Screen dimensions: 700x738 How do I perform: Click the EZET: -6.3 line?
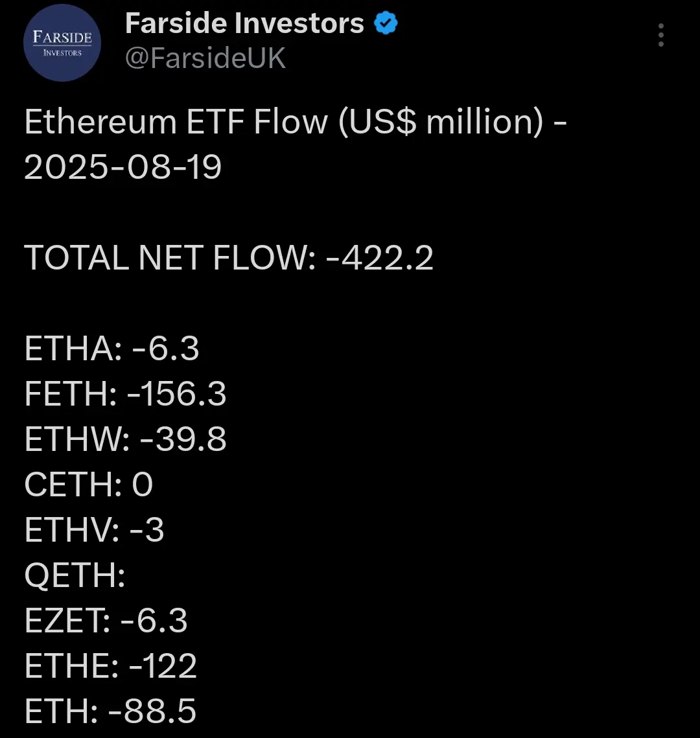coord(106,620)
